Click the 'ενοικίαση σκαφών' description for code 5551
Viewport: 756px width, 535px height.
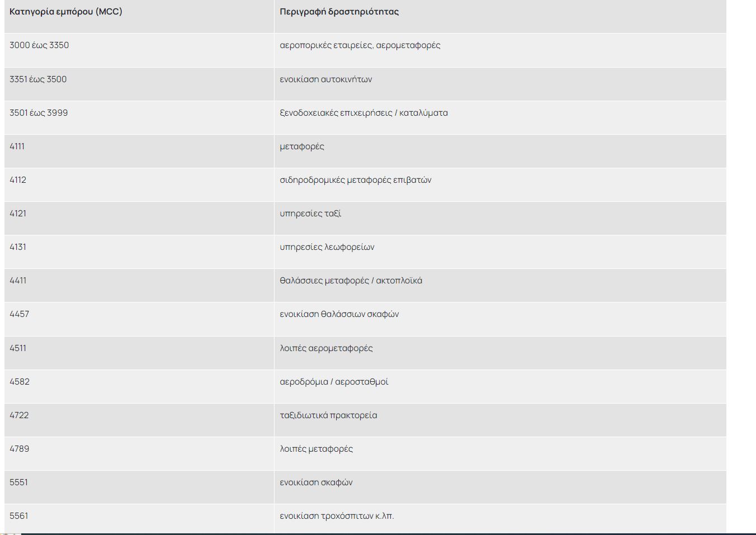tap(316, 482)
